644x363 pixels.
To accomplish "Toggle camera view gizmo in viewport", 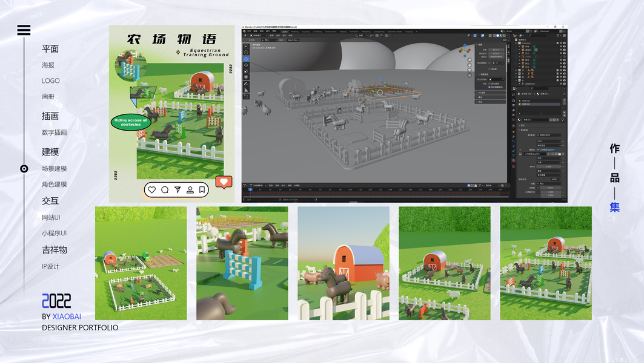I will tap(470, 70).
